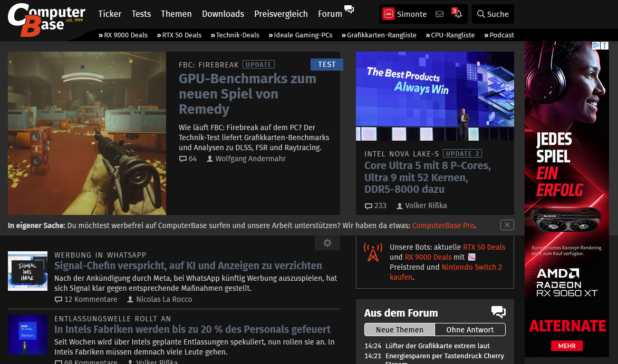Screen dimensions: 618x364
Task: Open the Technik-Deals quick link
Action: [235, 35]
